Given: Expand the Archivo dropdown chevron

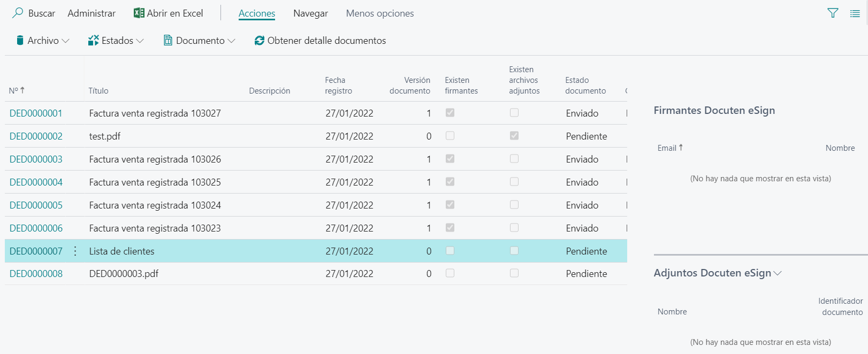Looking at the screenshot, I should tap(66, 41).
